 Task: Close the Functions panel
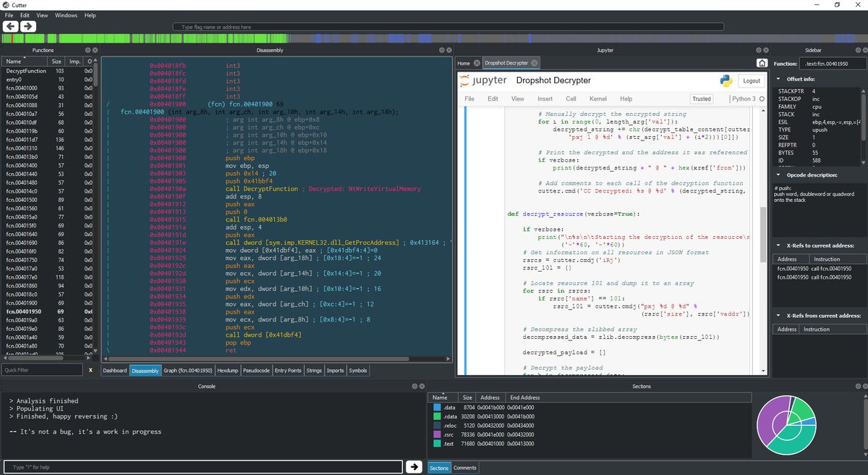93,50
